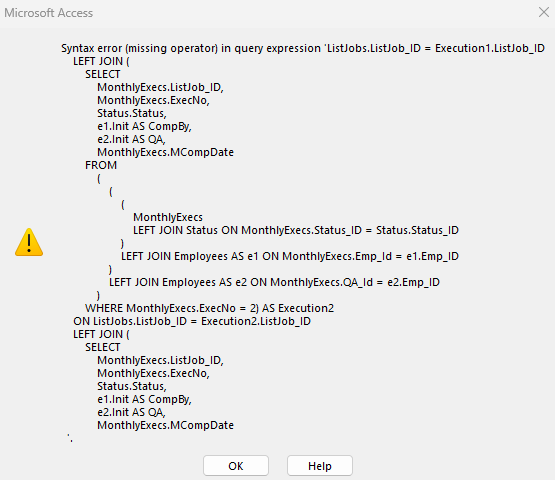Click the last 'MonthlyExecs.MCompDate' line
Viewport: 555px width, 480px height.
click(166, 425)
